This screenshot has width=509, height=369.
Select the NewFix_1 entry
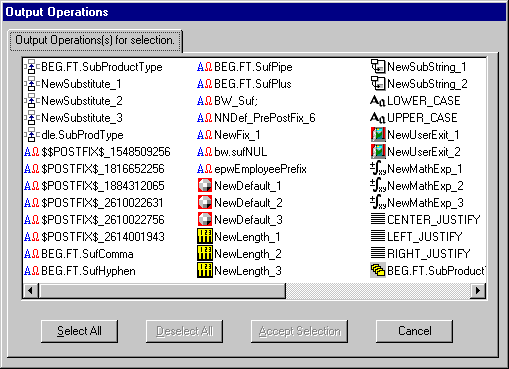click(237, 135)
